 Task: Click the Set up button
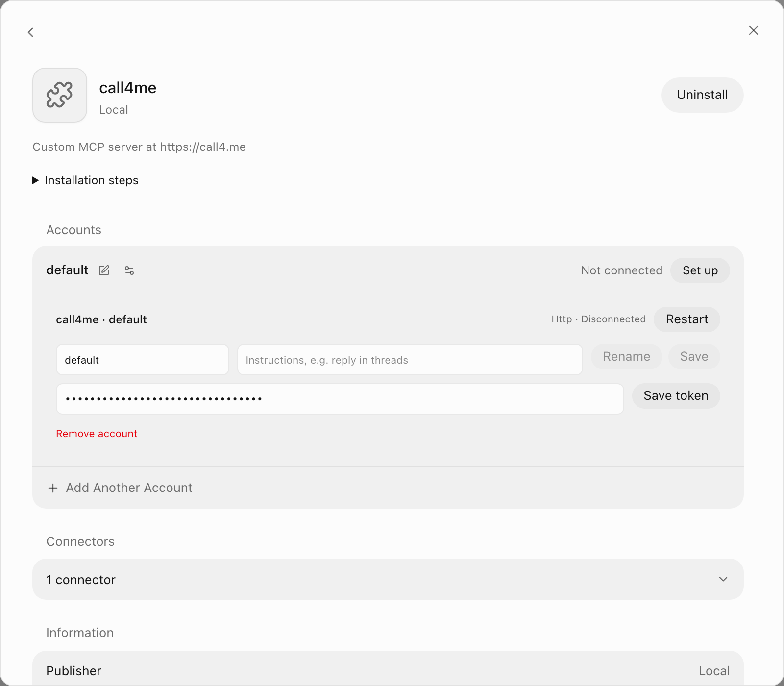[700, 270]
